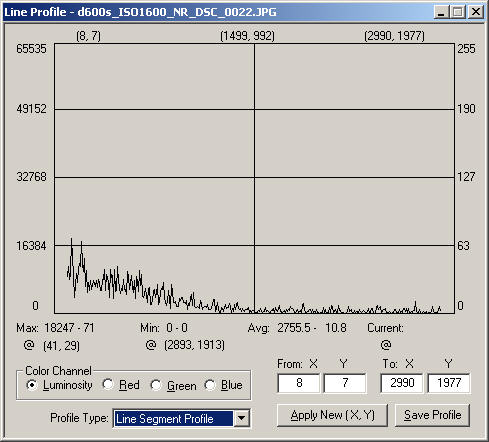The image size is (489, 442).
Task: Focus the From Y field containing 7
Action: click(345, 383)
